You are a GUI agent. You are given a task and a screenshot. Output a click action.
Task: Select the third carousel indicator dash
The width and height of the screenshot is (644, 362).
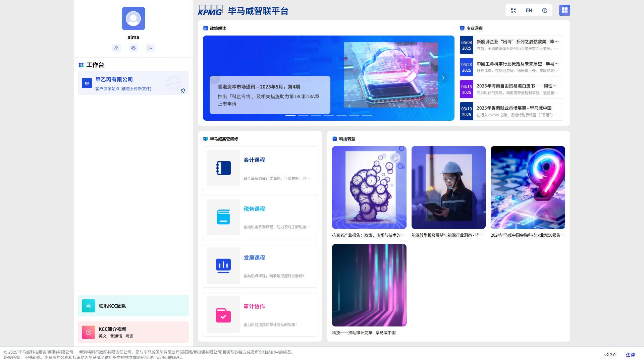[x=316, y=115]
